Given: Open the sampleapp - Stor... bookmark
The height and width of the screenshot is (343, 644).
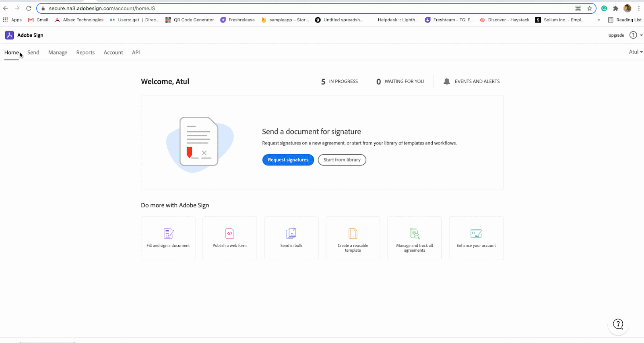Looking at the screenshot, I should pos(285,20).
